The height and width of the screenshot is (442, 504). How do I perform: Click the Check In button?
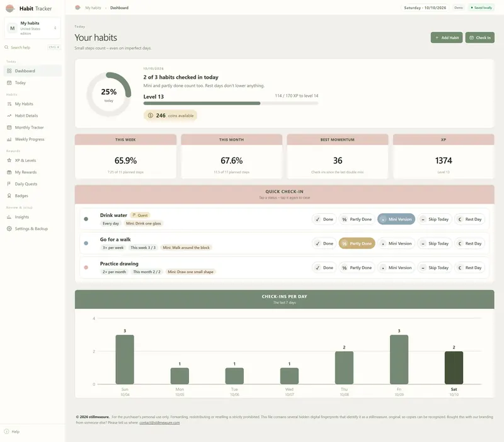pos(480,38)
